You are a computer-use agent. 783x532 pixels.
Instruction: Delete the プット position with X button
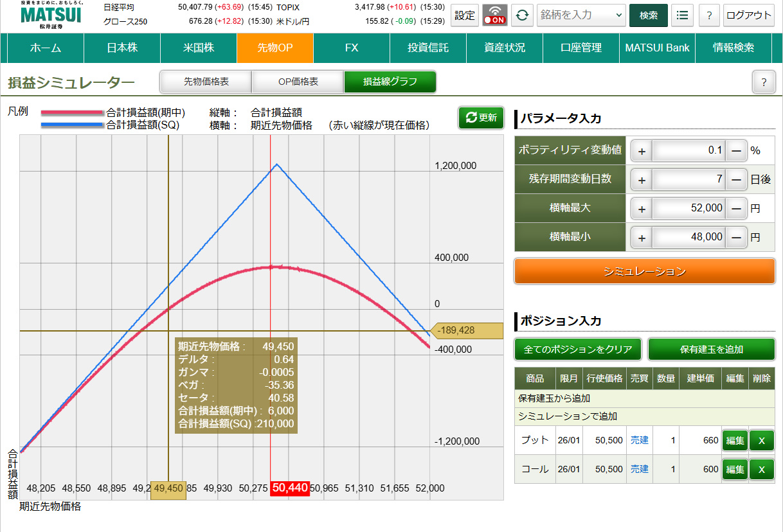[762, 441]
